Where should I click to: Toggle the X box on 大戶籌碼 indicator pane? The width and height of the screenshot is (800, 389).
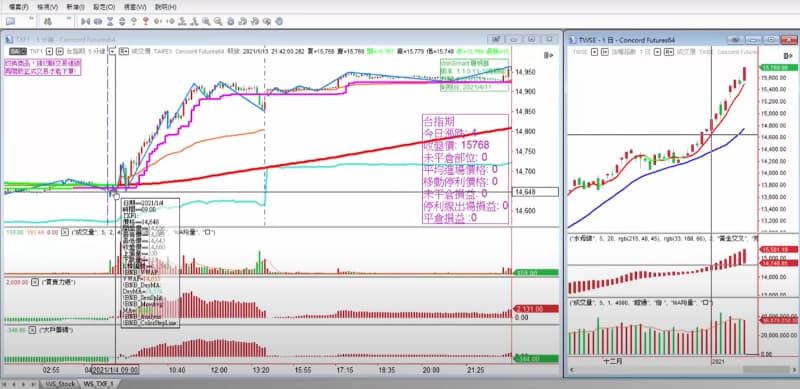(x=35, y=331)
